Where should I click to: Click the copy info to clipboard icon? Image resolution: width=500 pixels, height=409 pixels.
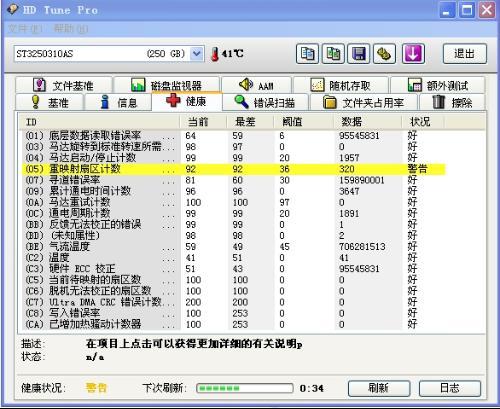pos(307,53)
